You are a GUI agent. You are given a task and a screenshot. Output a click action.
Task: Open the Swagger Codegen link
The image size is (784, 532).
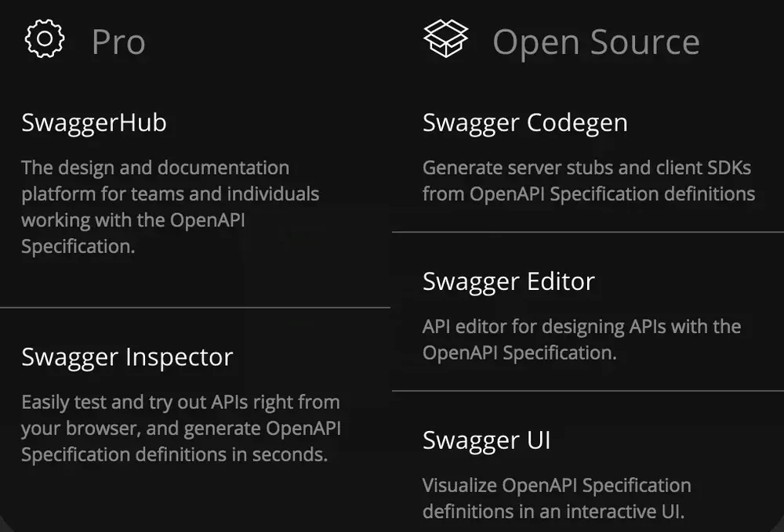tap(525, 123)
